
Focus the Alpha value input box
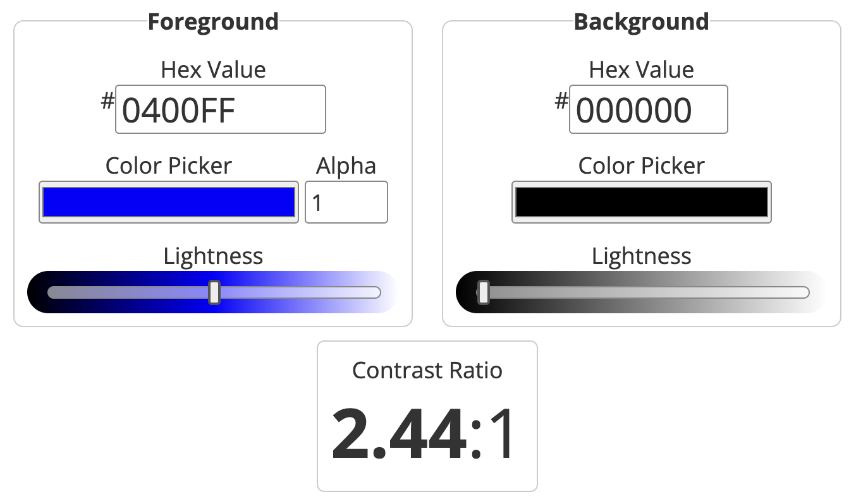(346, 203)
